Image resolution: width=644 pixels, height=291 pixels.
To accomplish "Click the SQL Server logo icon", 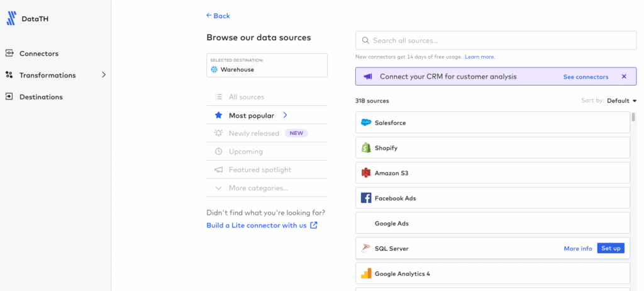I will click(x=366, y=248).
